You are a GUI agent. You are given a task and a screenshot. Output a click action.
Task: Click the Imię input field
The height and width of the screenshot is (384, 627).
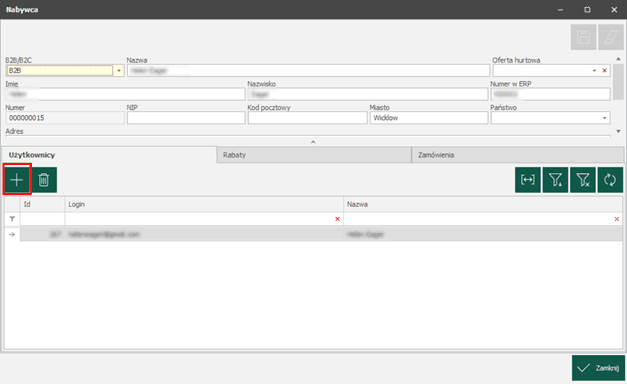[125, 94]
